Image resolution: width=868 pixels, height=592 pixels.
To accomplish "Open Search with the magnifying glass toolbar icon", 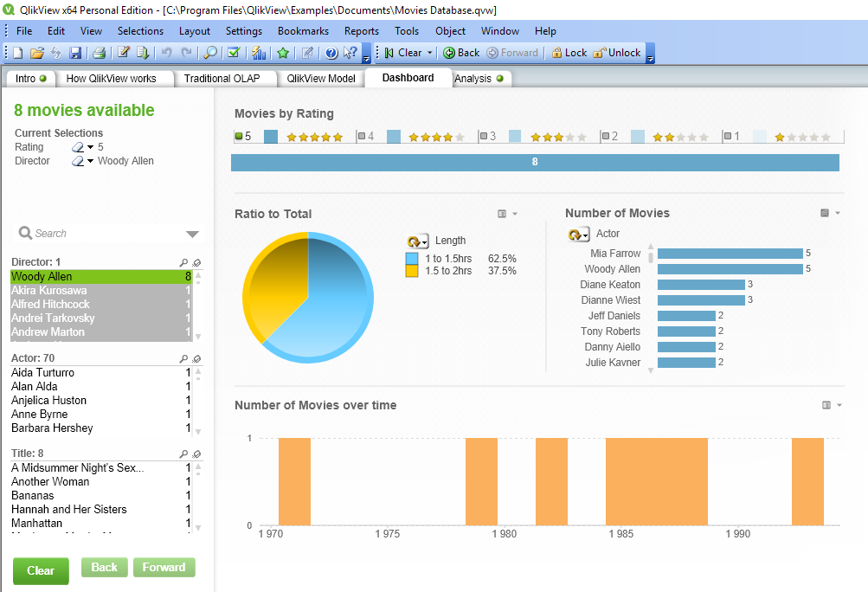I will 210,53.
